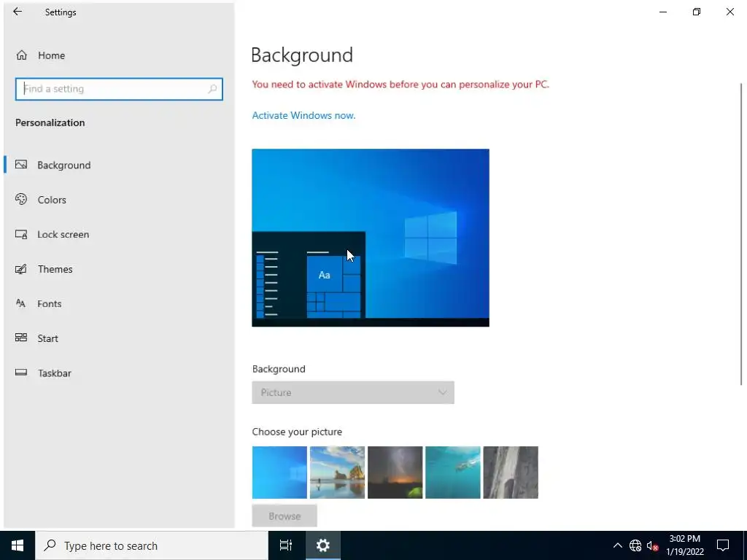Click the Fonts 'AA' icon

[x=20, y=303]
